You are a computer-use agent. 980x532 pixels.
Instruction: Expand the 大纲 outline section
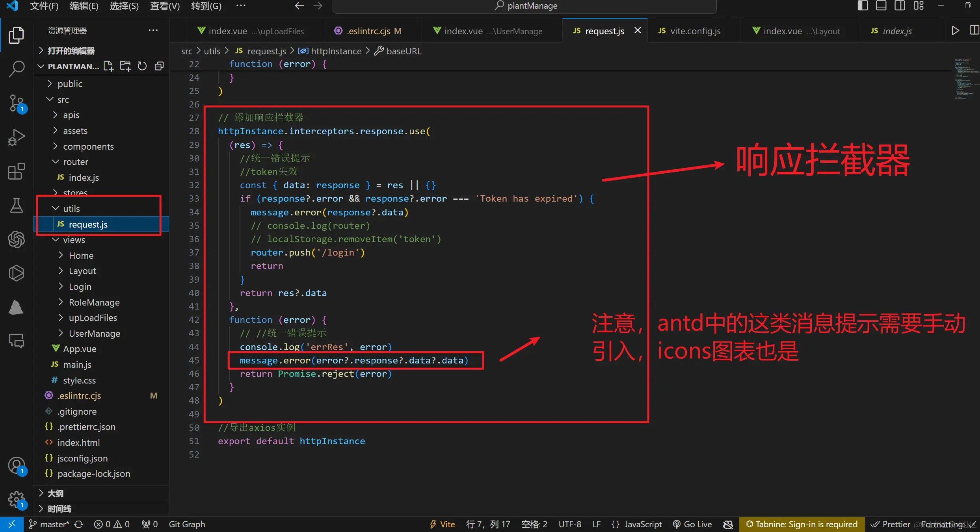101,493
